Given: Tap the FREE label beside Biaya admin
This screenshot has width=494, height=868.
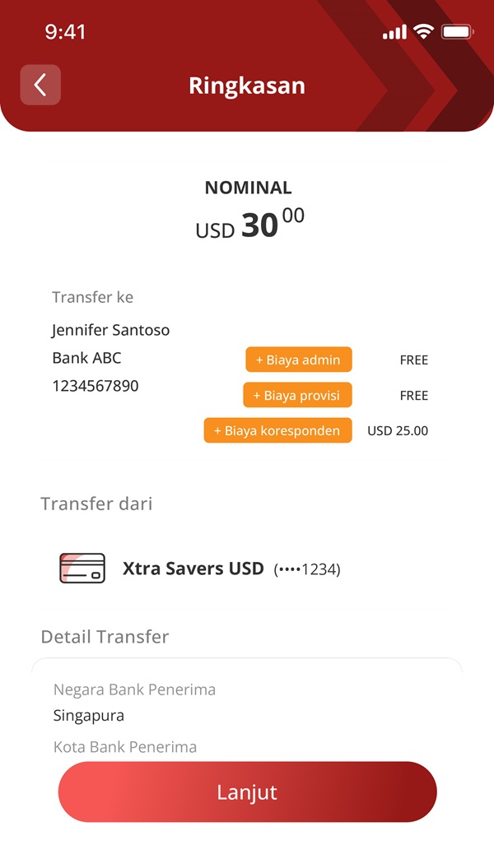Looking at the screenshot, I should pos(413,360).
